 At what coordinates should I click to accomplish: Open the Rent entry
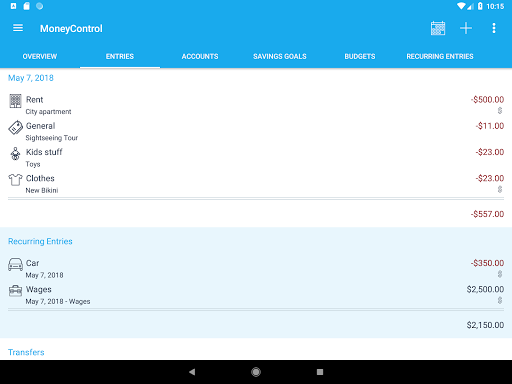click(x=256, y=105)
